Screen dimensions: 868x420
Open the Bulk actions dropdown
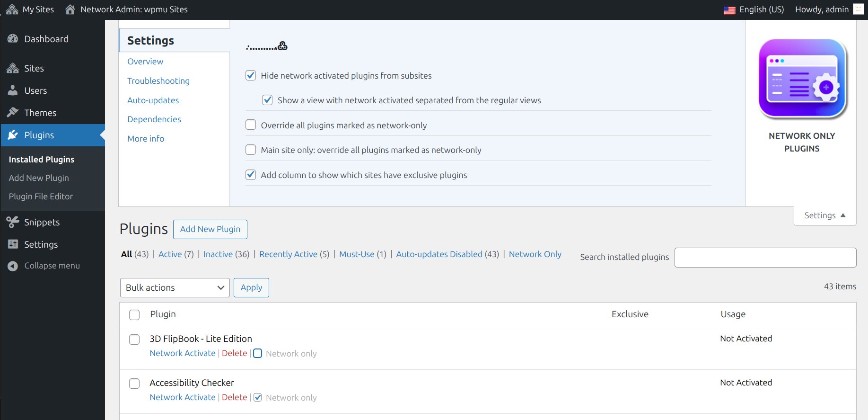(175, 288)
